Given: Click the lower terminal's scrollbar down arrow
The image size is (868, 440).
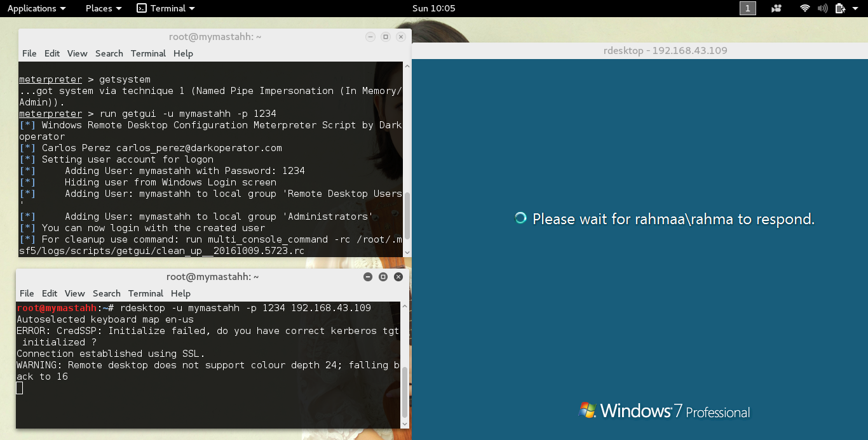Looking at the screenshot, I should [405, 423].
